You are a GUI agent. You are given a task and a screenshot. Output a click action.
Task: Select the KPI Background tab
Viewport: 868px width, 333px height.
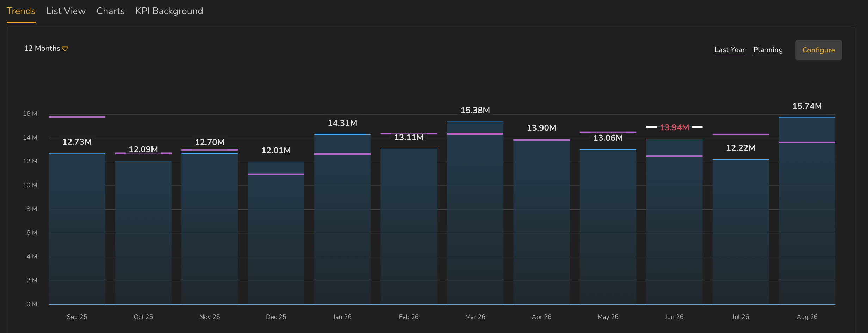(x=169, y=11)
